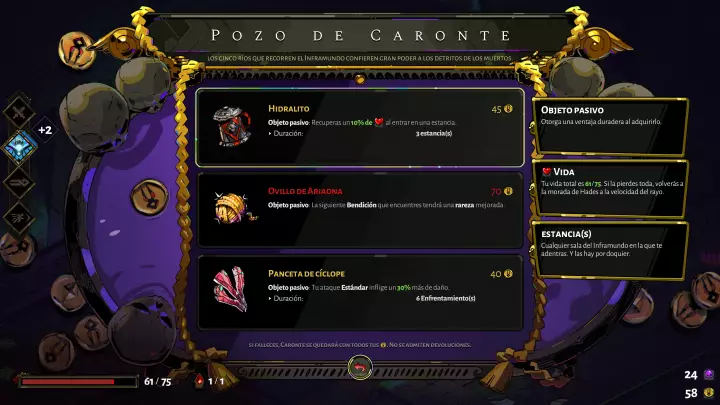Screen dimensions: 720x405
Task: Click the back arrow at the bottom
Action: tap(360, 368)
